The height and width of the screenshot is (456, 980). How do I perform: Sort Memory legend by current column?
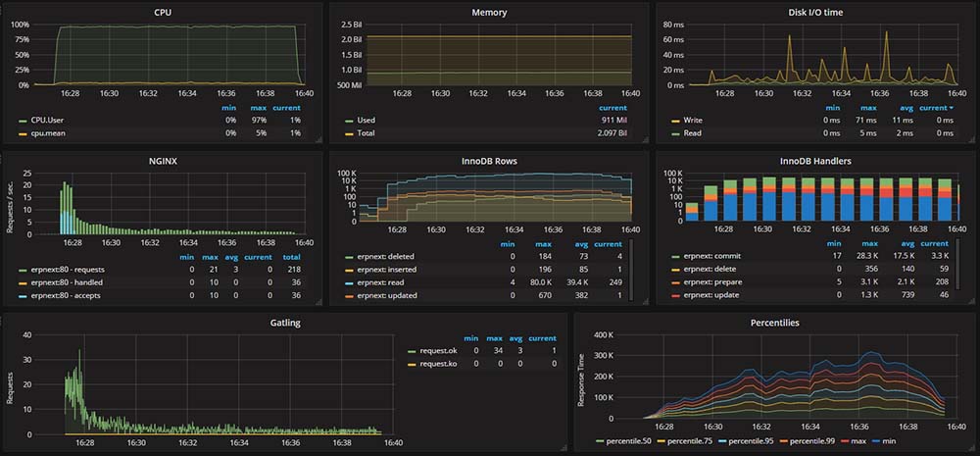click(x=613, y=108)
